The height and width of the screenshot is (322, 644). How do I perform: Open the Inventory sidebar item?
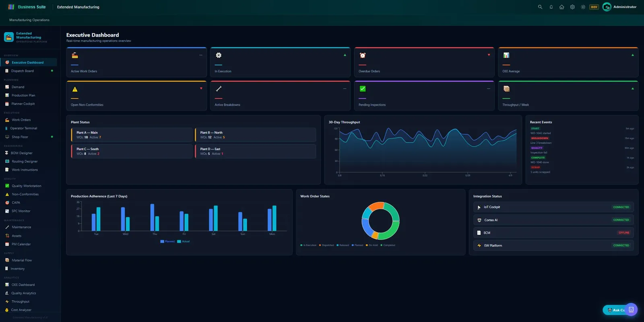click(28, 269)
